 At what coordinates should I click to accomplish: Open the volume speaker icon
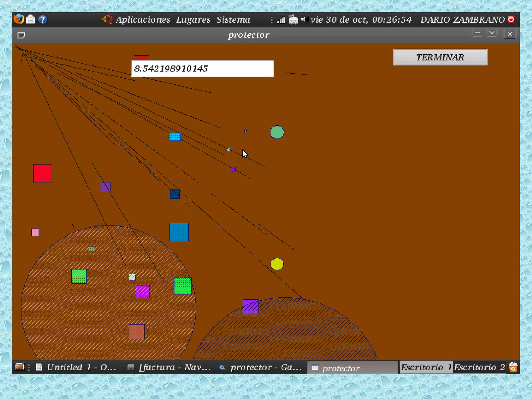click(304, 19)
